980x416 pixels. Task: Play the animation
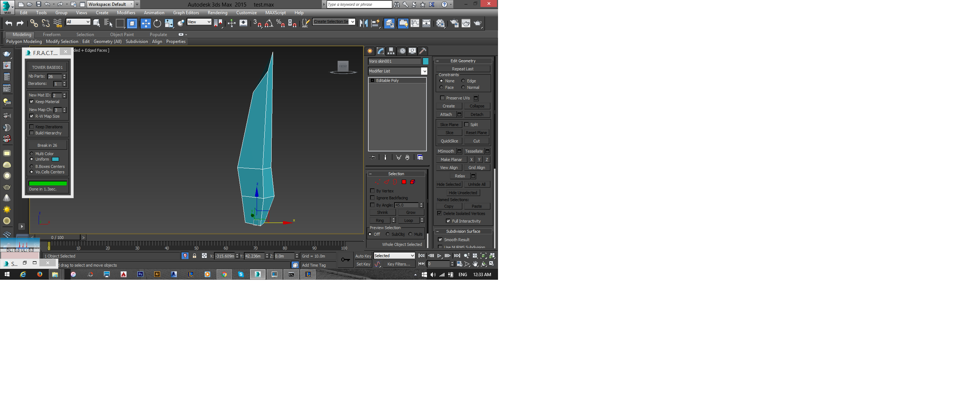point(439,256)
